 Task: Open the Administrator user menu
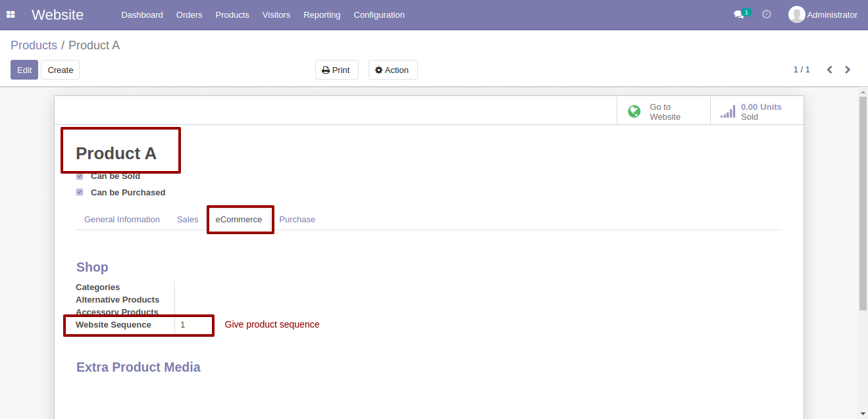(823, 14)
